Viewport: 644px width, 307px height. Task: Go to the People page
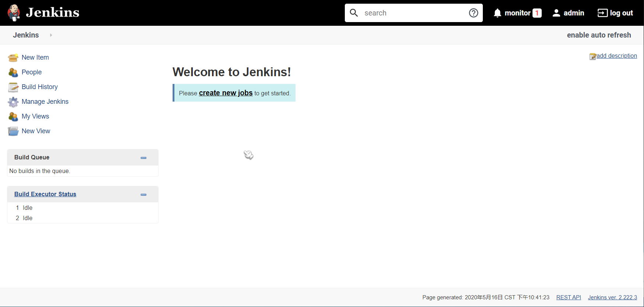point(32,72)
